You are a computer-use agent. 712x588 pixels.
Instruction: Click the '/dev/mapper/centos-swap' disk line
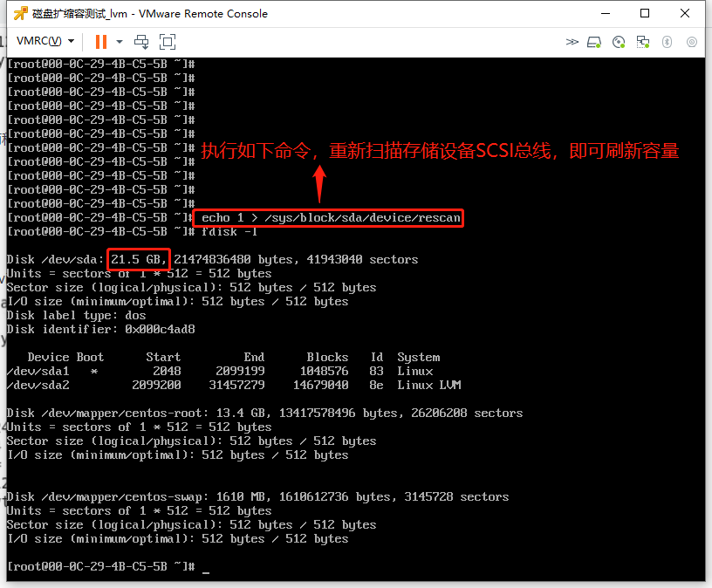(257, 497)
